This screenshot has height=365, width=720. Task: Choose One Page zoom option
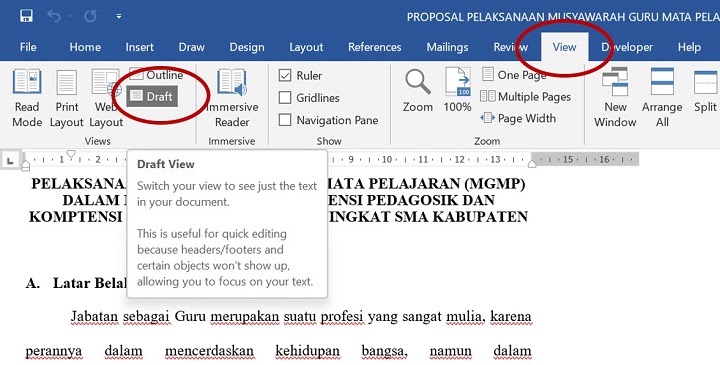pyautogui.click(x=514, y=74)
